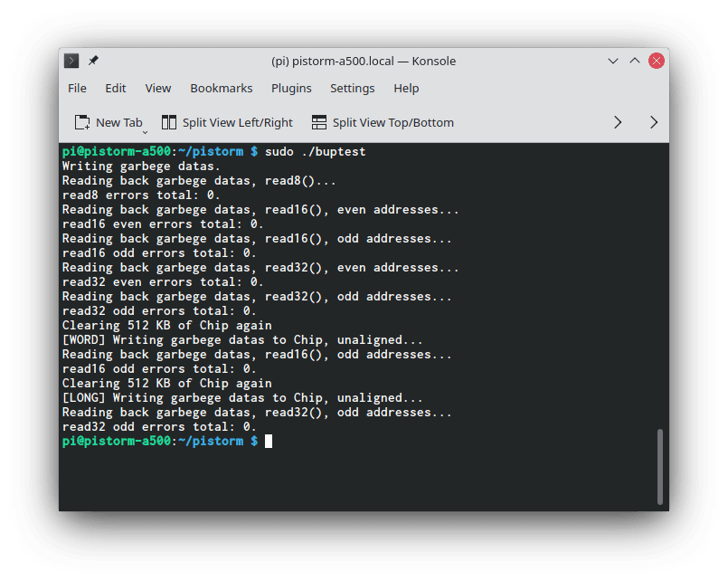728x581 pixels.
Task: Click the Split View Left/Right icon
Action: coord(169,122)
